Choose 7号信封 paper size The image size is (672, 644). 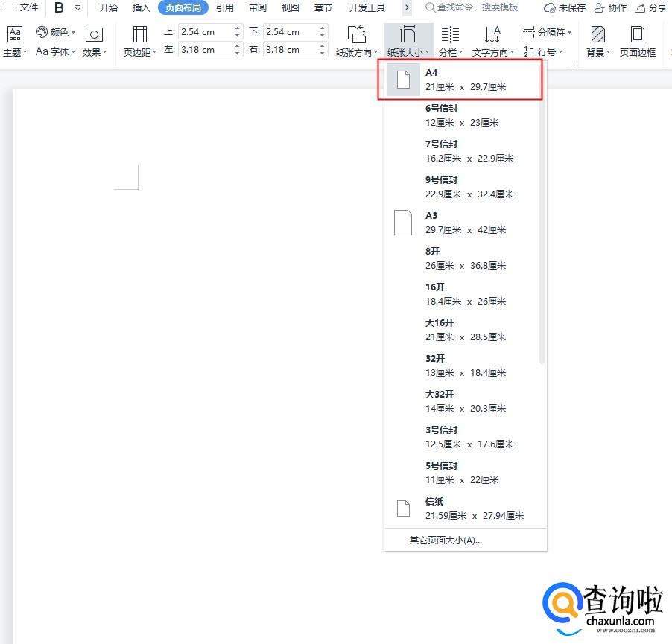point(462,151)
